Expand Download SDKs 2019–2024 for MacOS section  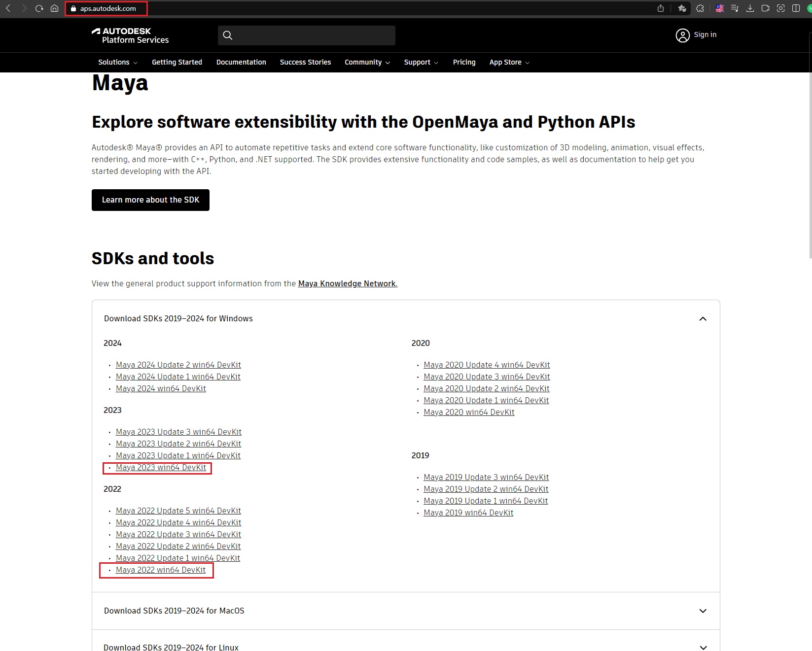[406, 611]
